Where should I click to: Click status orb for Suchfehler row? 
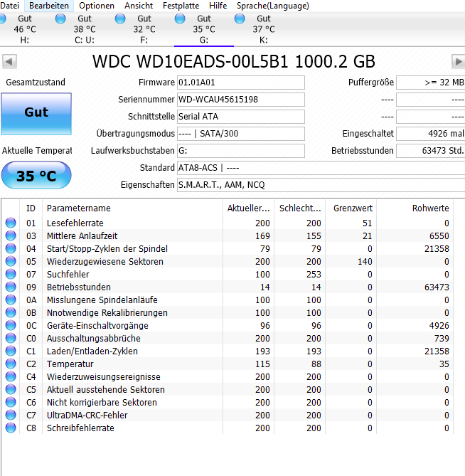click(11, 274)
